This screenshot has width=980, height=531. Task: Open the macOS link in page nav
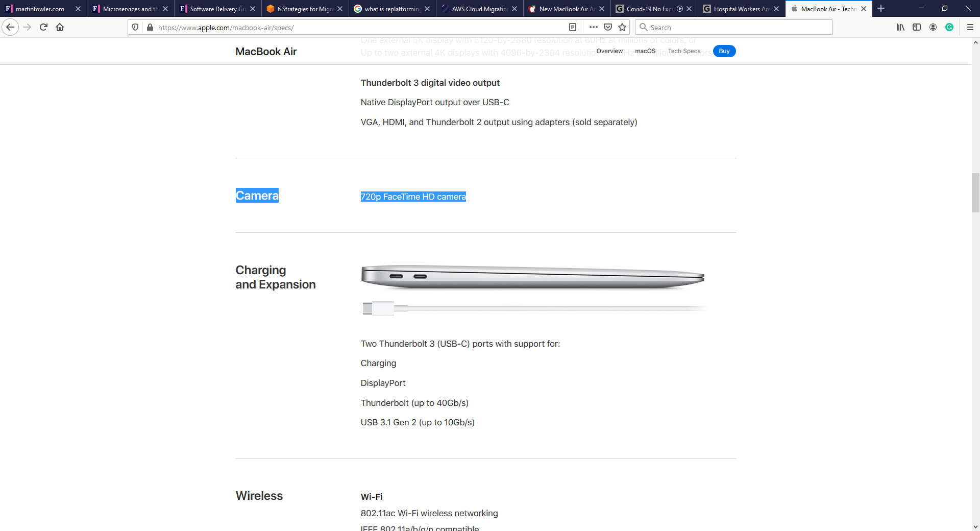645,51
